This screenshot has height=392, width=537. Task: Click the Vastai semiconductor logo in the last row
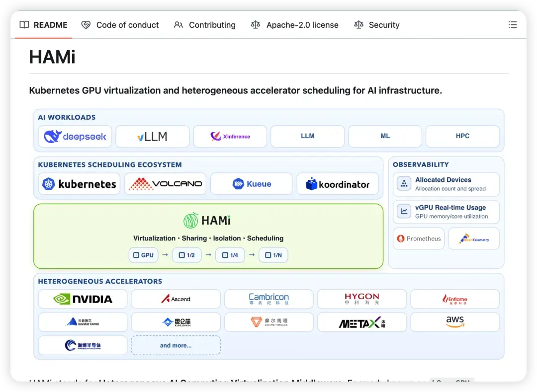tap(83, 345)
